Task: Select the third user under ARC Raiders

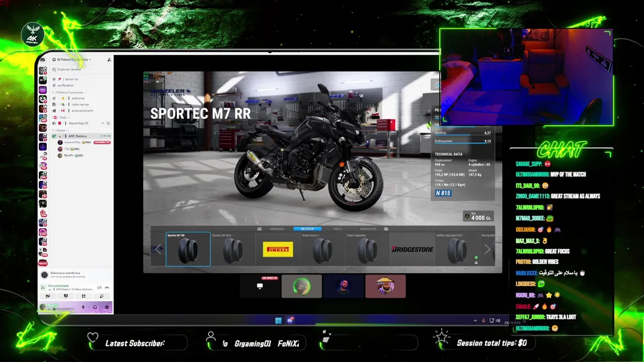Action: click(x=70, y=155)
